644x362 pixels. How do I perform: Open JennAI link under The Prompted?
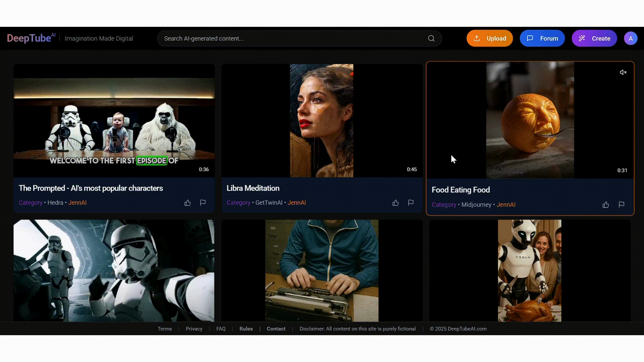77,203
